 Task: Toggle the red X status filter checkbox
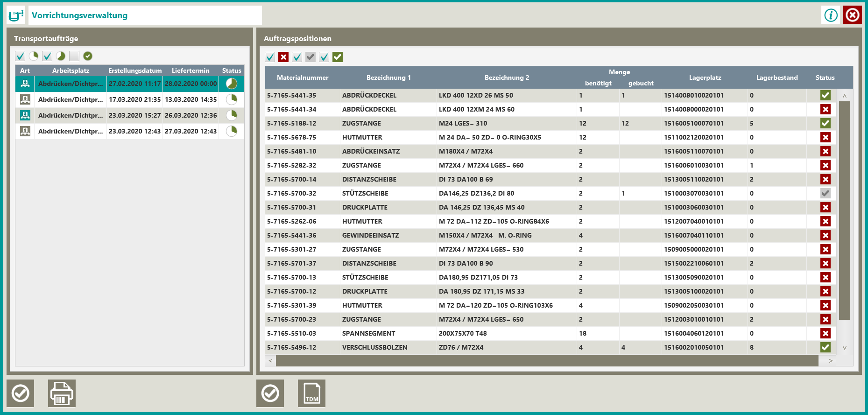point(283,57)
